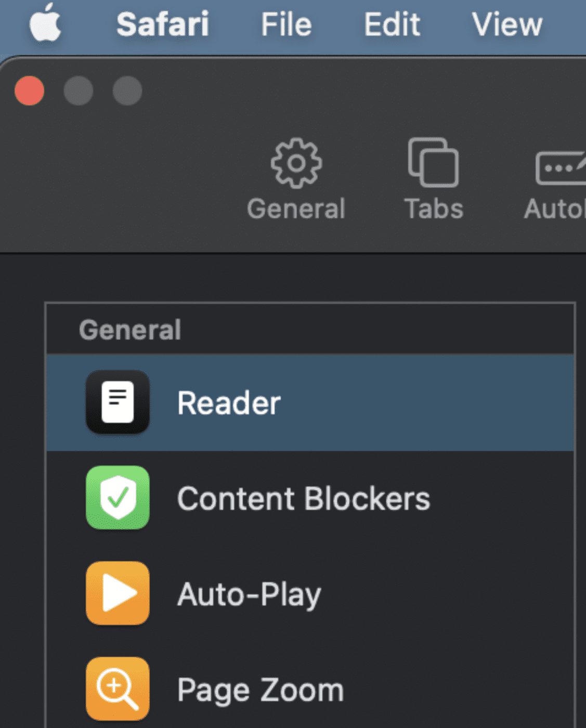The width and height of the screenshot is (586, 728).
Task: Click the orange Auto-Play icon
Action: 118,593
